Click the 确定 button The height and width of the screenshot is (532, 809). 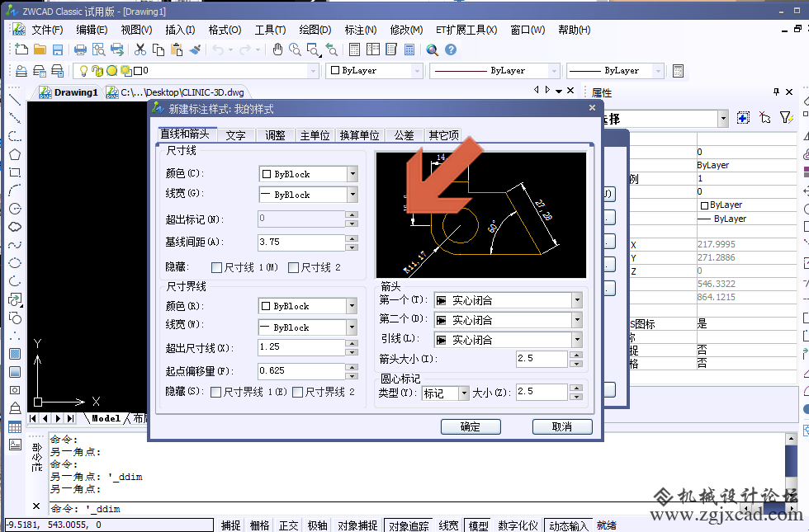[x=471, y=427]
